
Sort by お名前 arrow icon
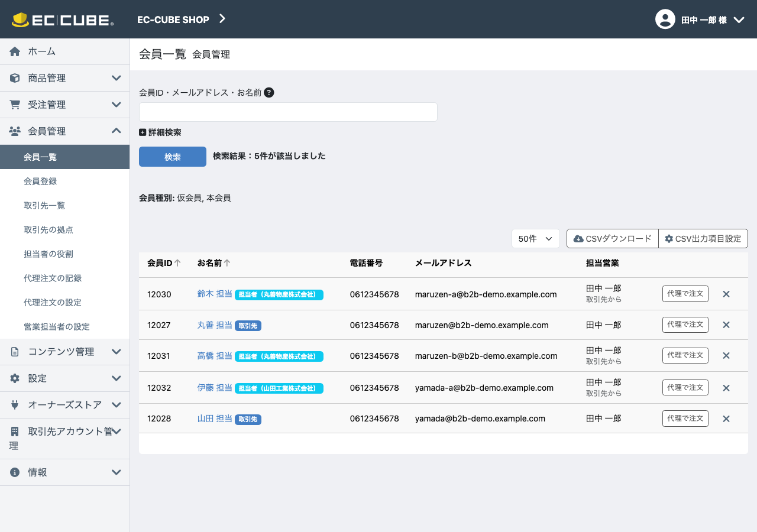tap(227, 263)
